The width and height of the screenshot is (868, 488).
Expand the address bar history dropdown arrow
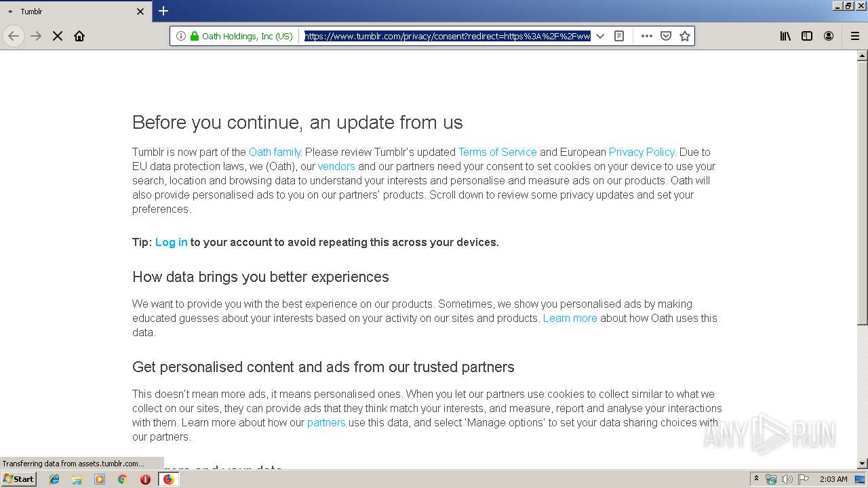(600, 36)
